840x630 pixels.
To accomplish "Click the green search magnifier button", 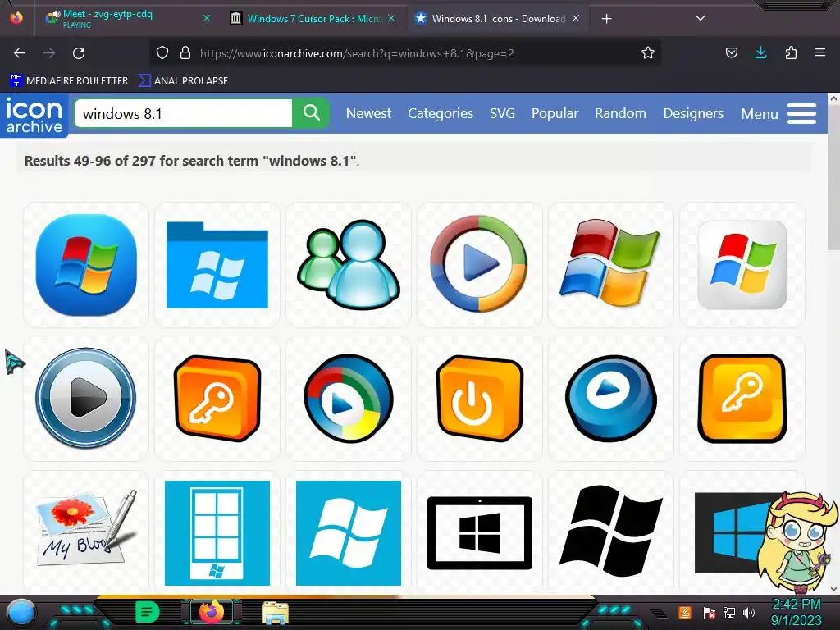I will pos(311,113).
